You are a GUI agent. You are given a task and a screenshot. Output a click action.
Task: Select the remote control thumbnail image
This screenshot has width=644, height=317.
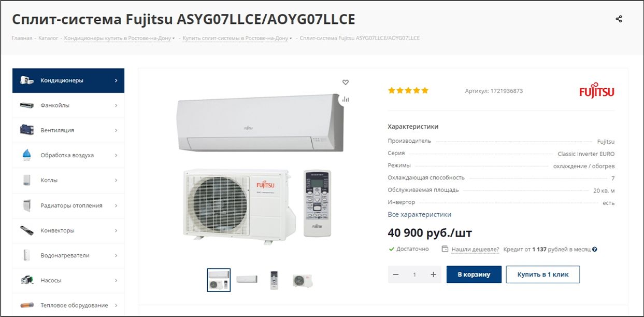274,280
